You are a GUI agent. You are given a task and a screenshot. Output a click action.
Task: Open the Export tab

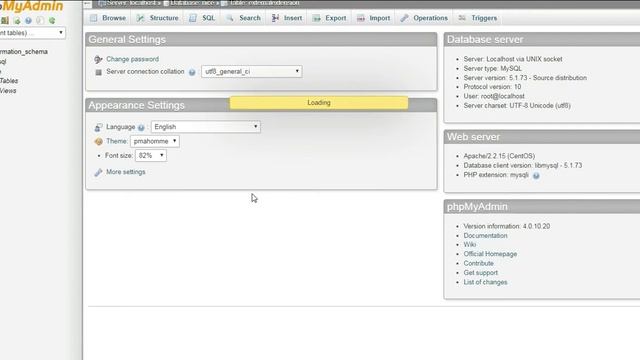[x=330, y=18]
